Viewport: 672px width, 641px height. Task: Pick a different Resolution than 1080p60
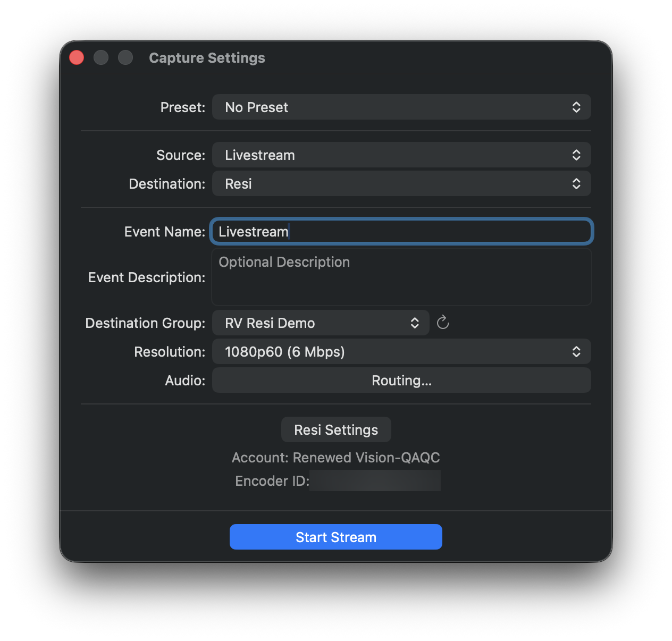[x=401, y=352]
